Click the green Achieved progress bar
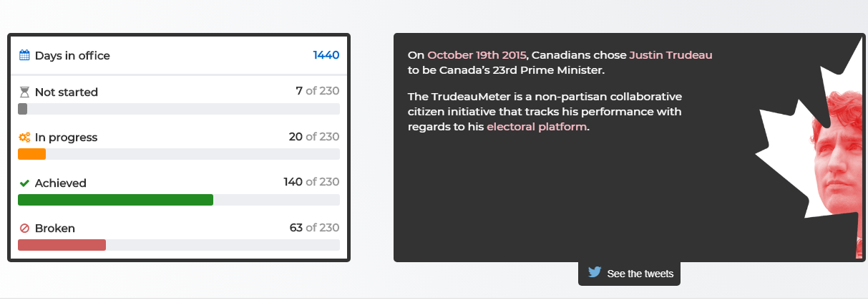Image resolution: width=868 pixels, height=303 pixels. click(x=115, y=200)
